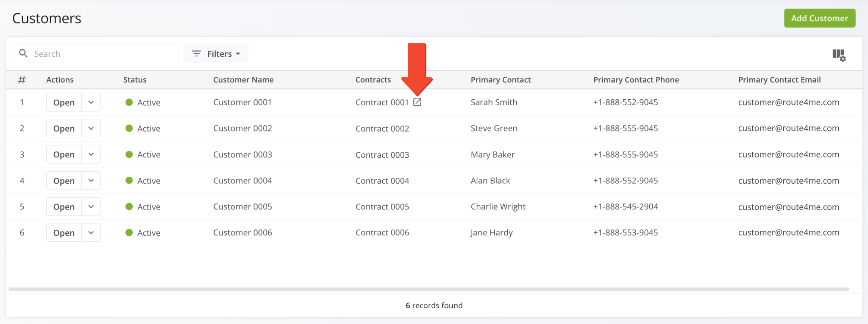This screenshot has height=324, width=868.
Task: Sort by the Customer Name column header
Action: (243, 80)
